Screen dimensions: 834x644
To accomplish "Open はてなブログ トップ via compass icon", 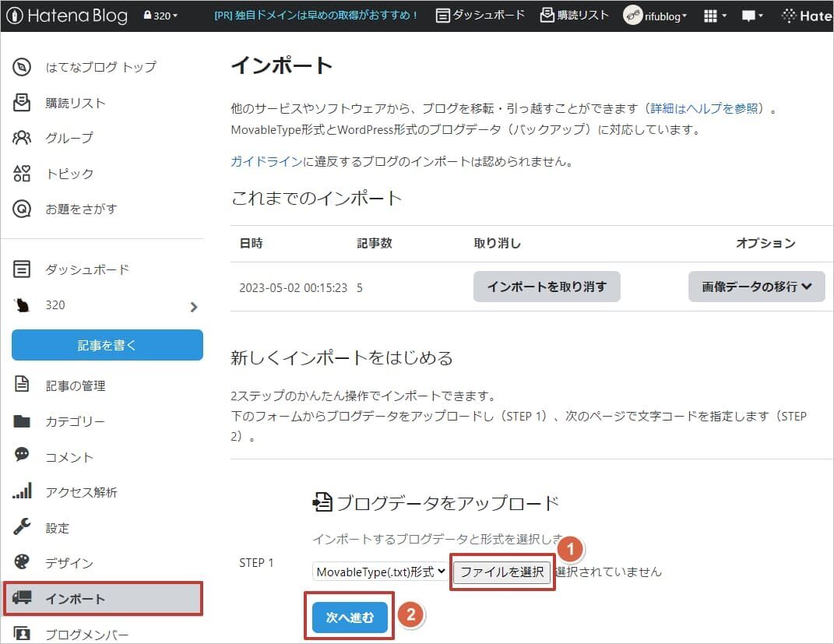I will [x=22, y=67].
